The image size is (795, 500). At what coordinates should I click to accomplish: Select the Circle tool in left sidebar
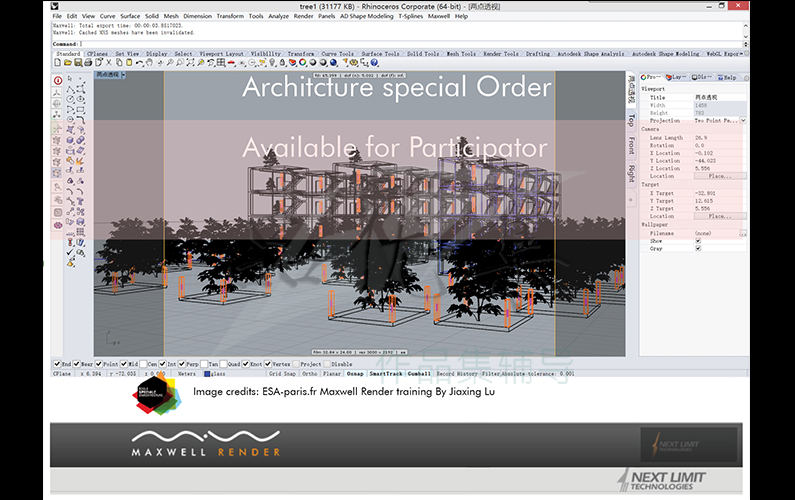70,99
